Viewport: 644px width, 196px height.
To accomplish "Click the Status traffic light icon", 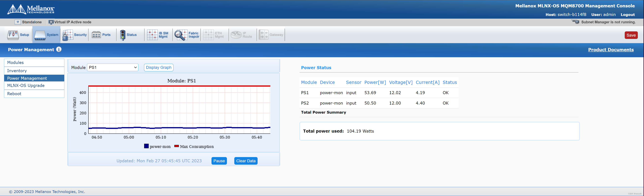I will [122, 35].
